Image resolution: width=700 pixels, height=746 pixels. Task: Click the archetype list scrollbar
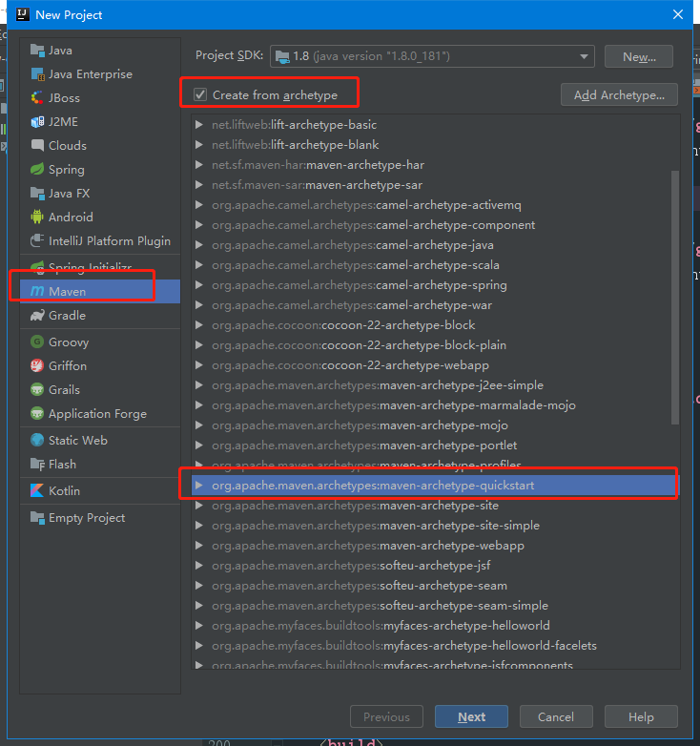675,298
